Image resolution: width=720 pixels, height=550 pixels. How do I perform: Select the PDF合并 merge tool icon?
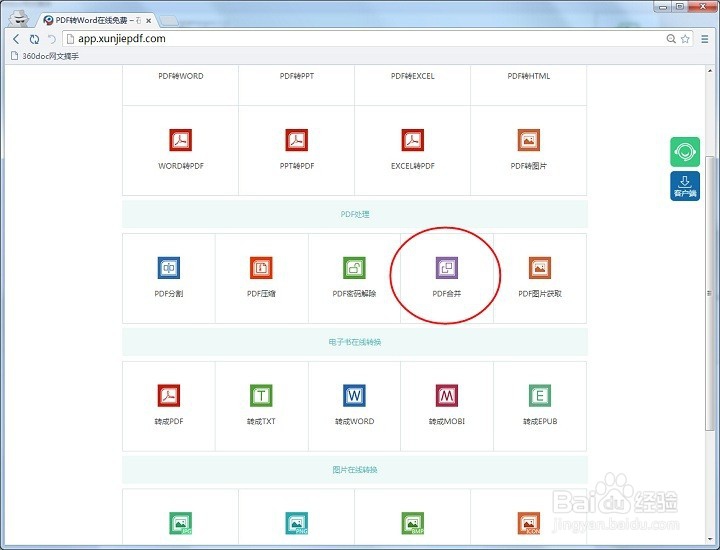coord(447,268)
